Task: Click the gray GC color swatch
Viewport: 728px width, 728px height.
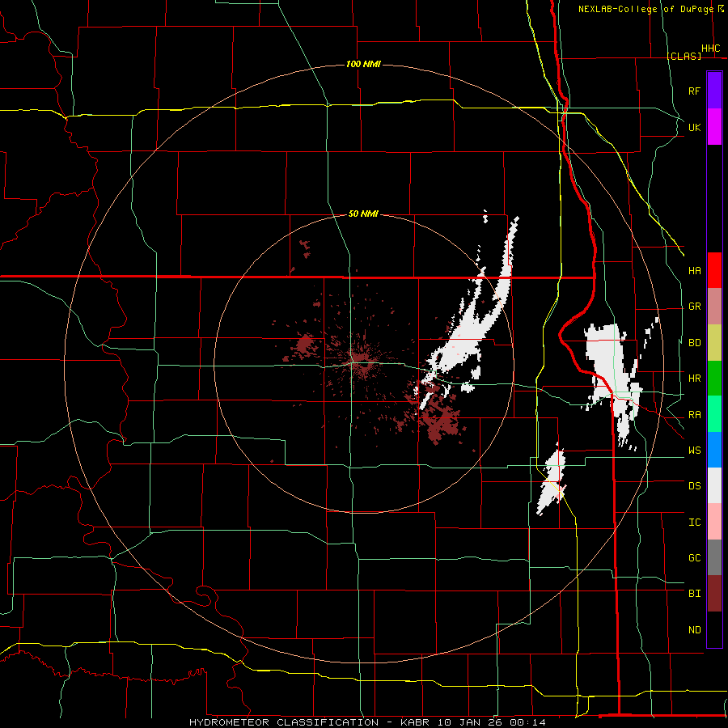Action: [x=714, y=557]
